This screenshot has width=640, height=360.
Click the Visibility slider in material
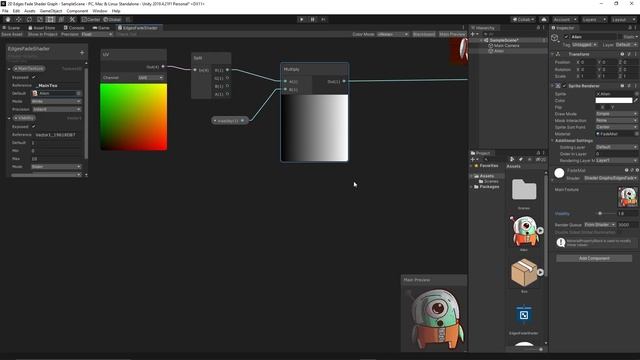pyautogui.click(x=606, y=213)
